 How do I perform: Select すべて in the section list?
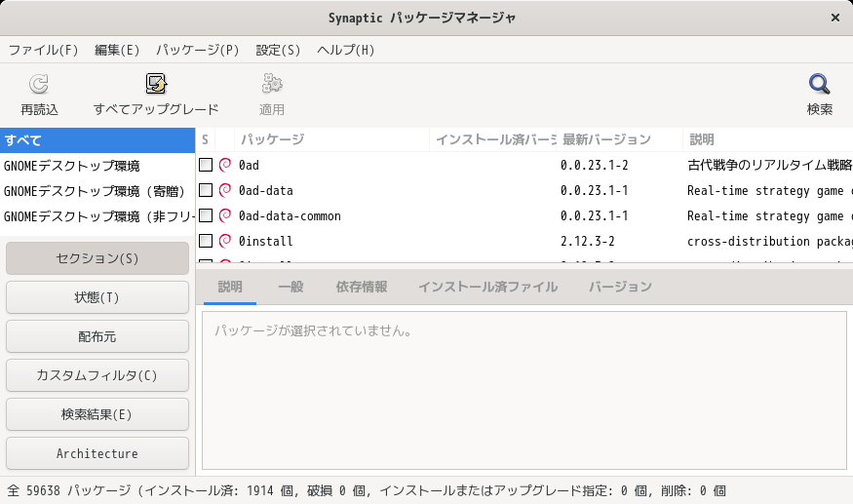tap(97, 140)
